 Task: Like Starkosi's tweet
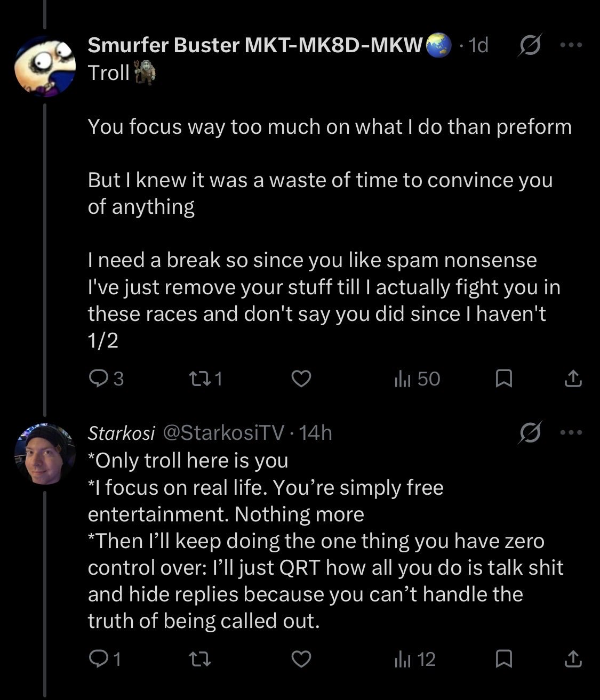coord(301,660)
